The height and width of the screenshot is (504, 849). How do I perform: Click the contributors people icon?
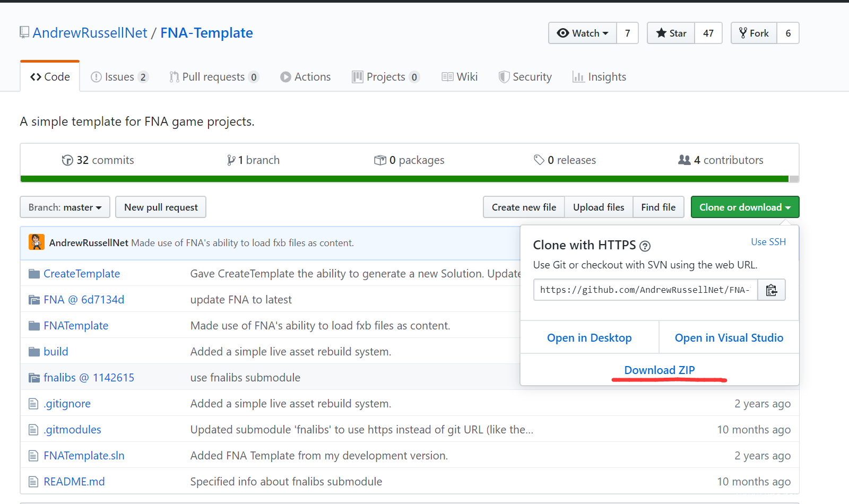(x=684, y=160)
